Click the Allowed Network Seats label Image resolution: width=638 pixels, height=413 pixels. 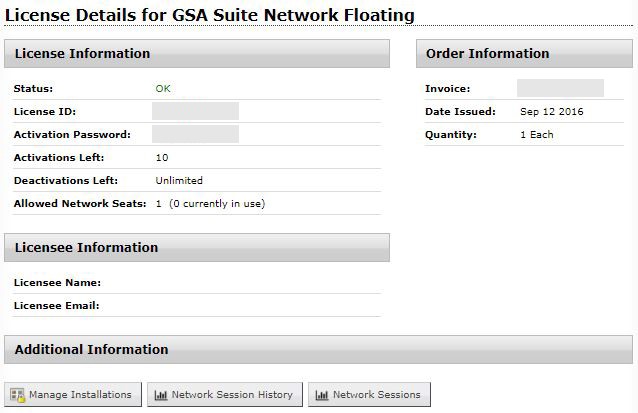[80, 203]
